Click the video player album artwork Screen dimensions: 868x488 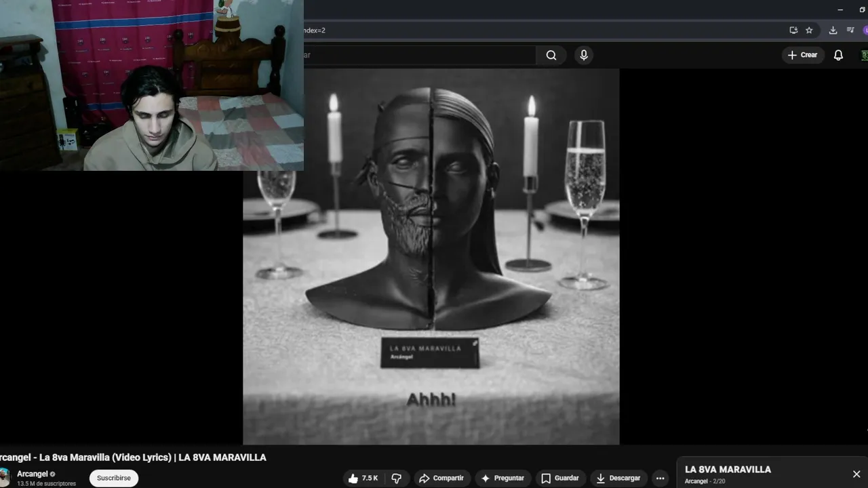pyautogui.click(x=431, y=256)
